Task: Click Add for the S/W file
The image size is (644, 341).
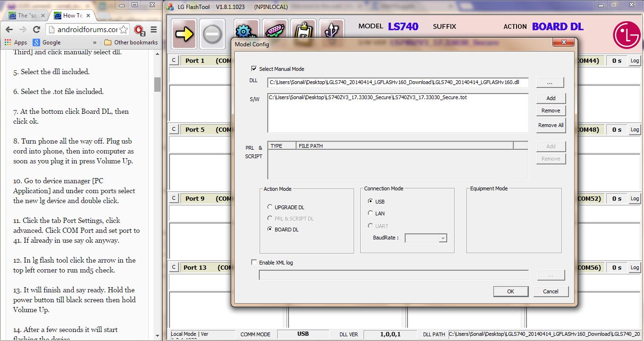Action: 551,98
